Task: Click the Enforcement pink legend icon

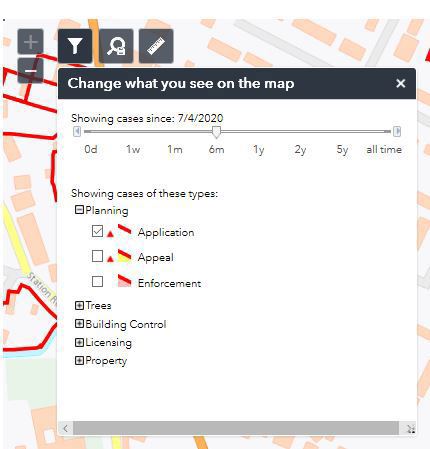Action: 125,281
